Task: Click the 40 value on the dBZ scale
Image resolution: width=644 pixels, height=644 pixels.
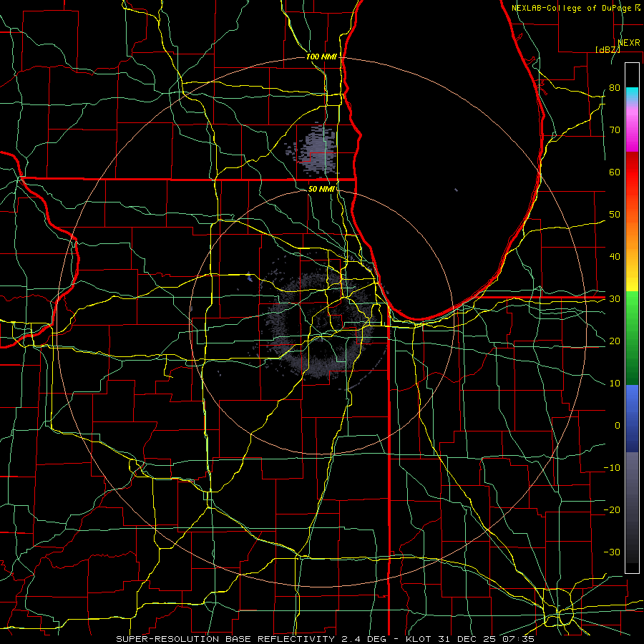Action: pos(615,257)
